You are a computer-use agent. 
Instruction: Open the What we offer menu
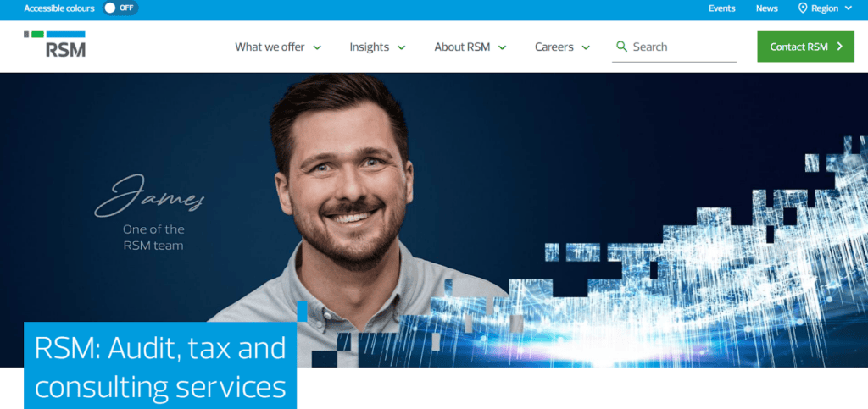pos(270,47)
